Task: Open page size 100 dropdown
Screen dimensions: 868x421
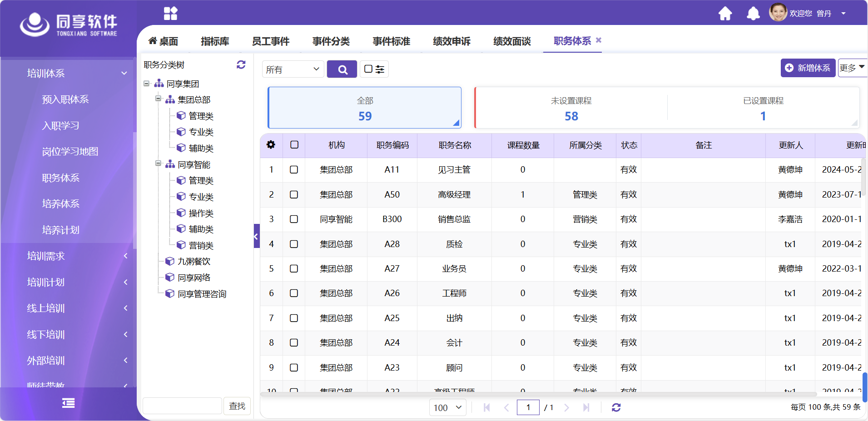Action: coord(448,408)
